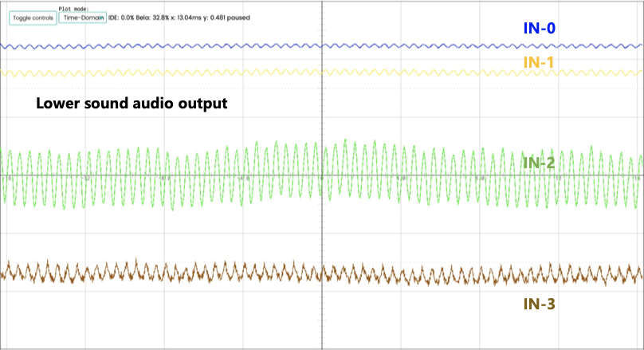The width and height of the screenshot is (644, 350).
Task: Click the 'Lower sound audio output' annotation
Action: pos(132,104)
